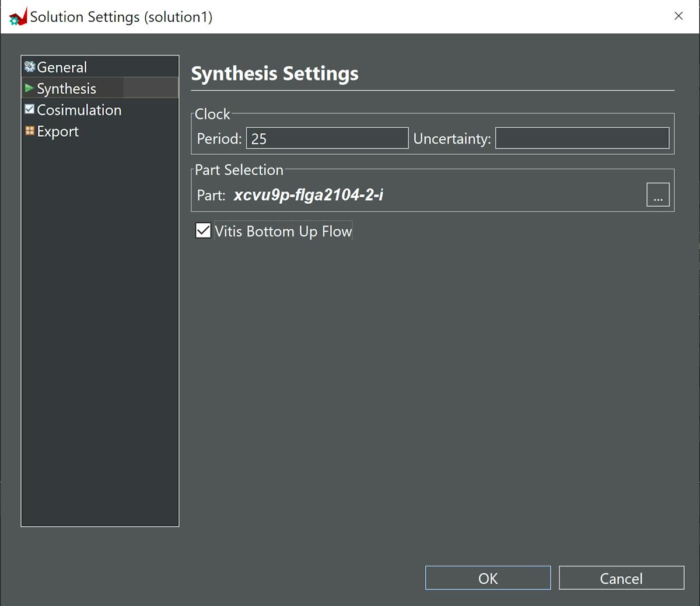Go to the Export settings page
The image size is (700, 606).
58,131
